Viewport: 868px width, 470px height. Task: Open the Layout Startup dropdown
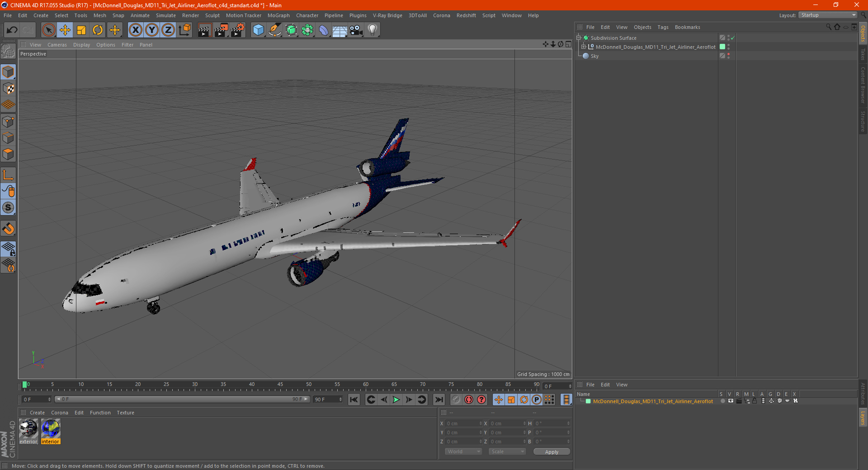click(x=828, y=15)
